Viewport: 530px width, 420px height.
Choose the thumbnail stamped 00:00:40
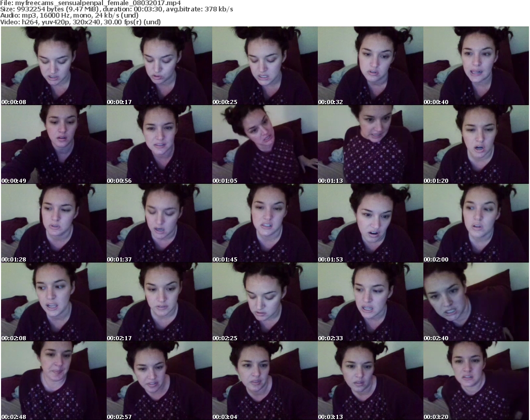click(476, 66)
